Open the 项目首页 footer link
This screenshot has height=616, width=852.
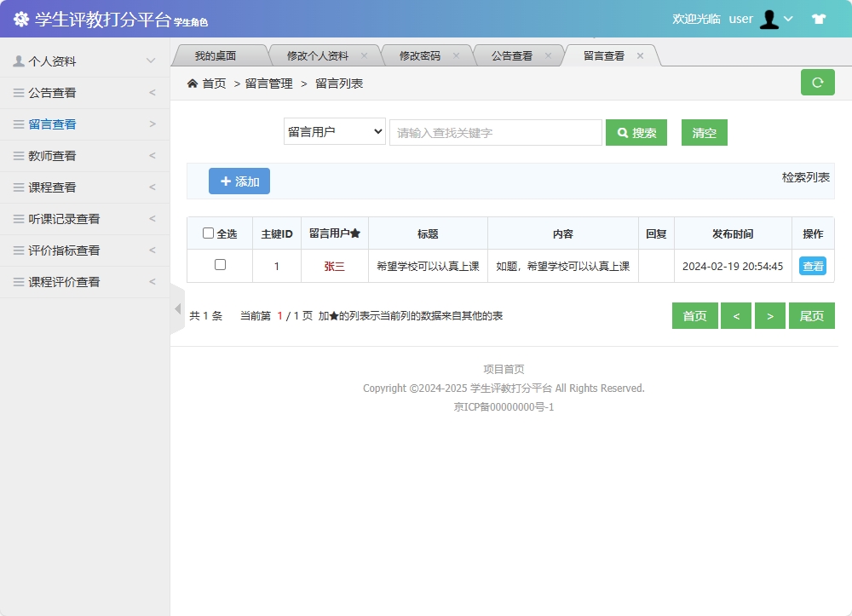[x=503, y=369]
